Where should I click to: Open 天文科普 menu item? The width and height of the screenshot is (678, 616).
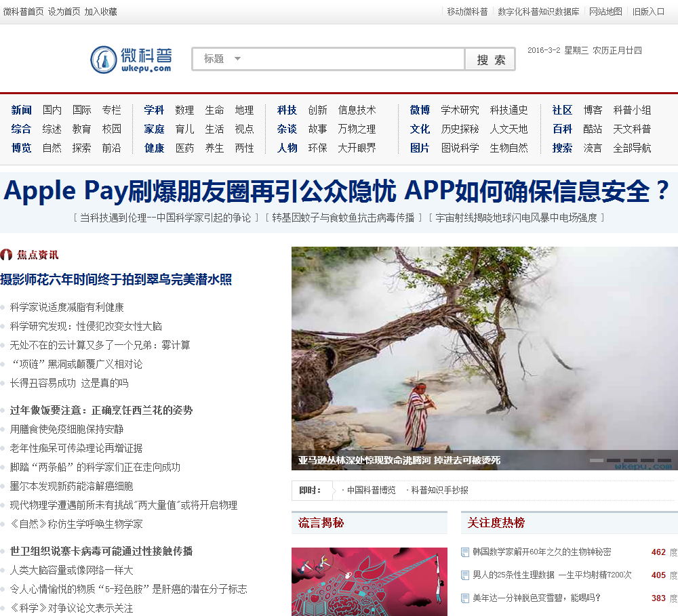[632, 129]
